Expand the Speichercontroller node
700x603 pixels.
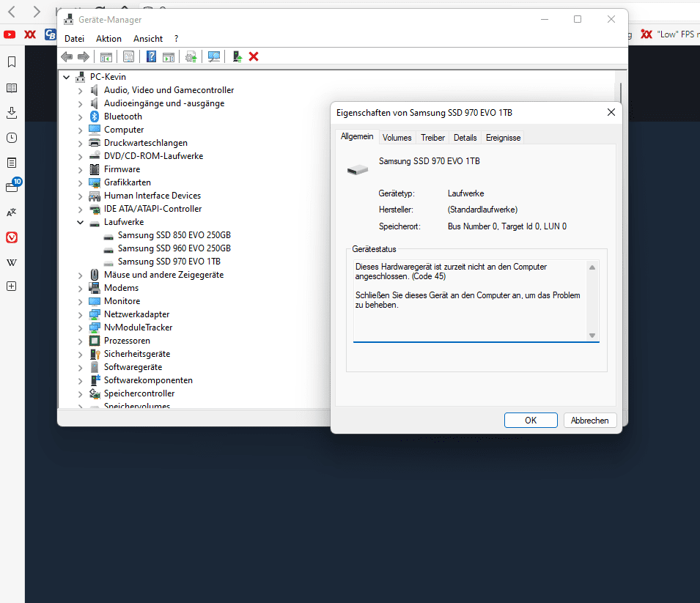(x=81, y=394)
